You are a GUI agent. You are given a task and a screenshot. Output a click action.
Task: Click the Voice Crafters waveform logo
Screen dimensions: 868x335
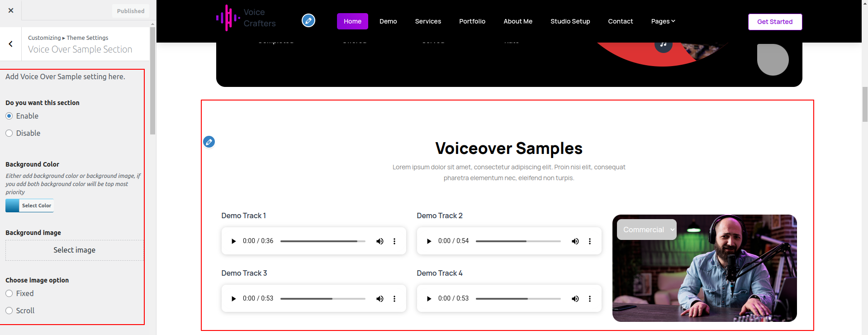[228, 18]
